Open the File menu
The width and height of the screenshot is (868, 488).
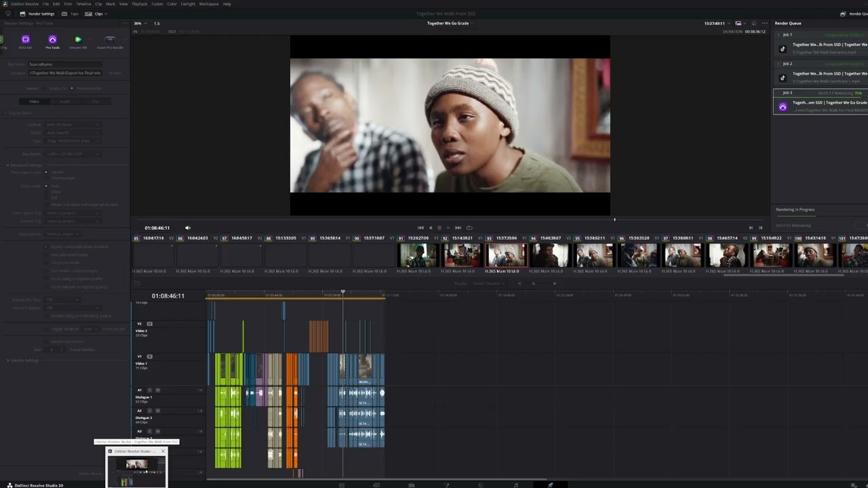[x=45, y=4]
